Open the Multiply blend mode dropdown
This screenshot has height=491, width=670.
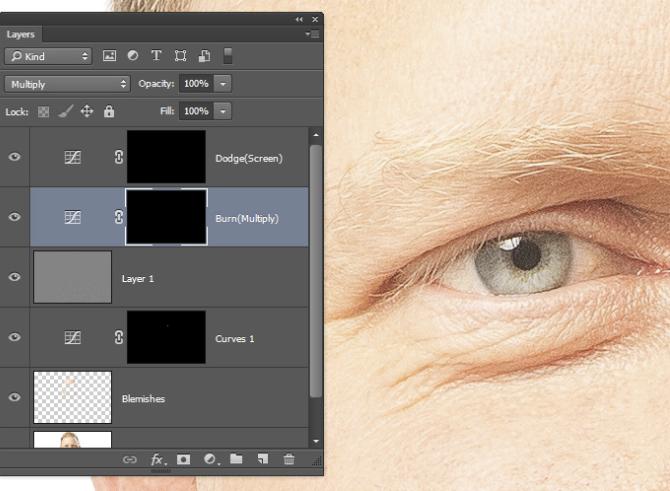tap(67, 84)
